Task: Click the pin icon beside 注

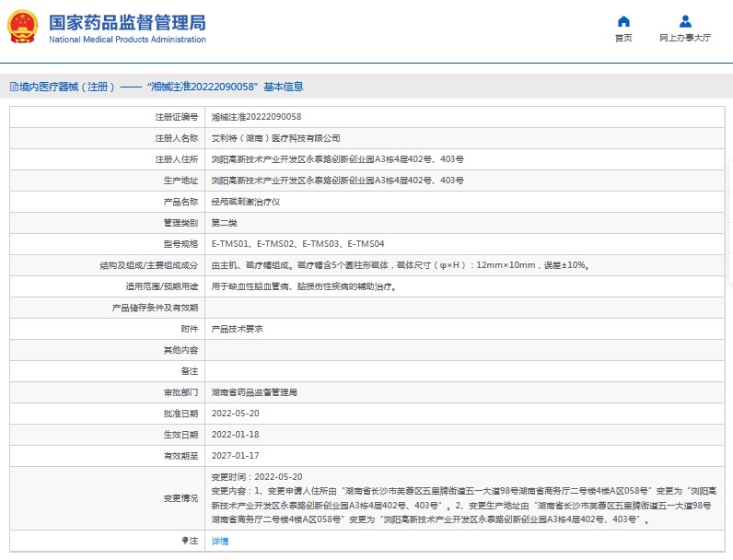Action: [185, 541]
